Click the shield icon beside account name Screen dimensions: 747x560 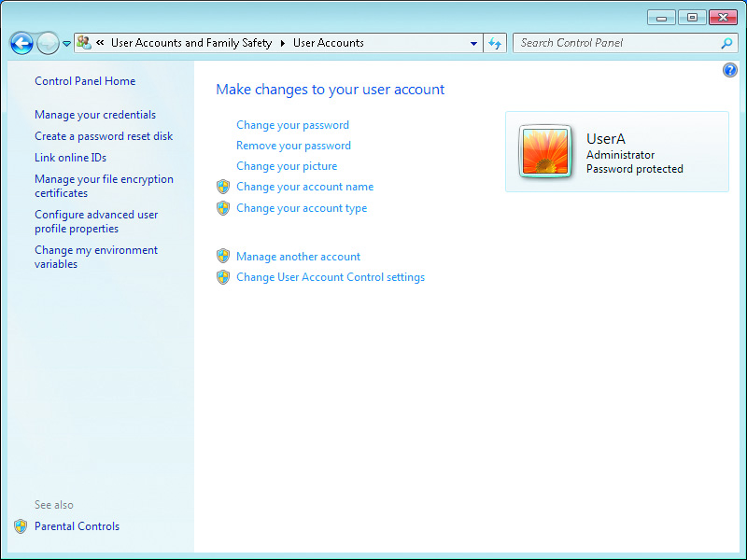point(223,187)
